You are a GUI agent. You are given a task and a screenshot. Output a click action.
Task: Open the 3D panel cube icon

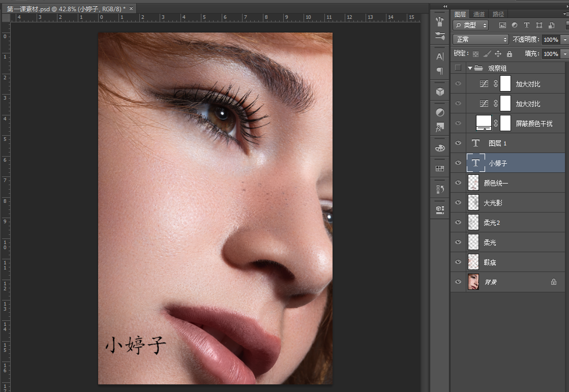(440, 92)
